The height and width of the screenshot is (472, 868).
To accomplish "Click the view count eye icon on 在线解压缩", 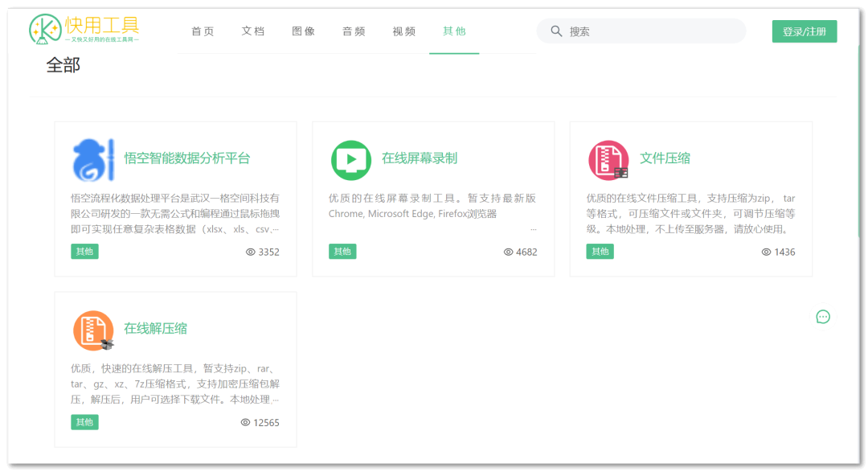I will 245,422.
